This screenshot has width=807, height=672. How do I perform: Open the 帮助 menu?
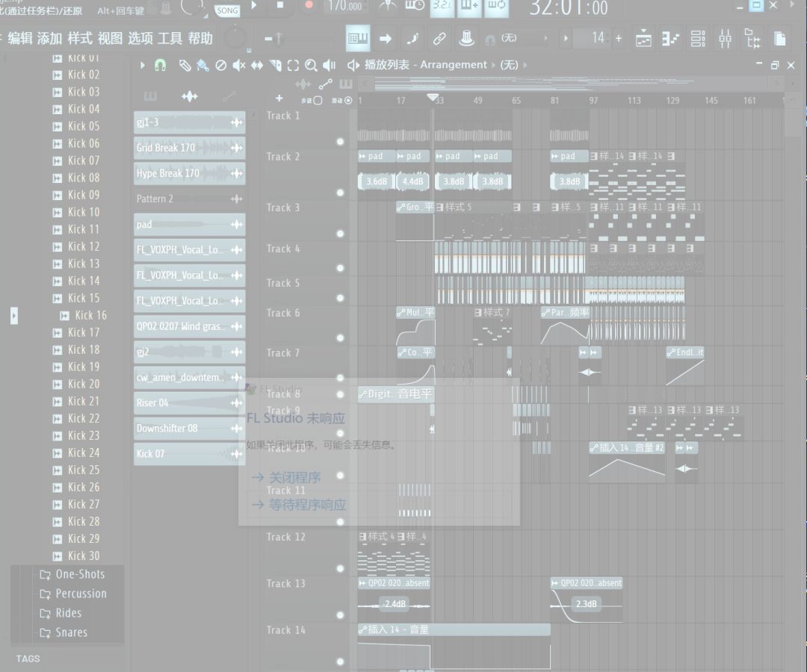coord(200,39)
